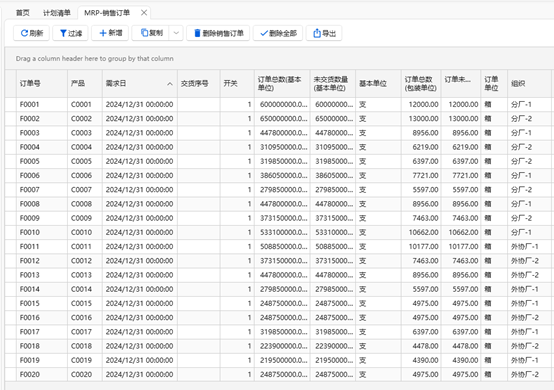This screenshot has height=390, width=554.
Task: Click the 需求日 column header
Action: point(140,84)
